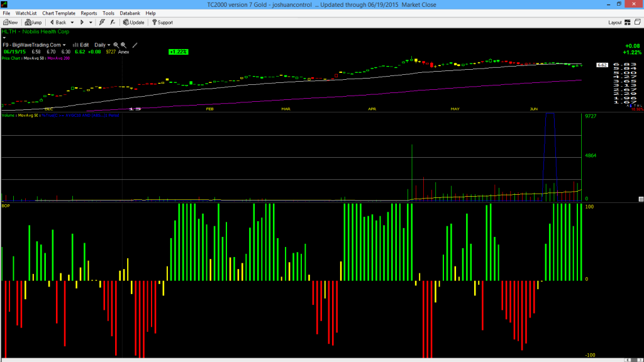Click the zoom out magnifier icon
This screenshot has height=362, width=644.
tap(123, 45)
